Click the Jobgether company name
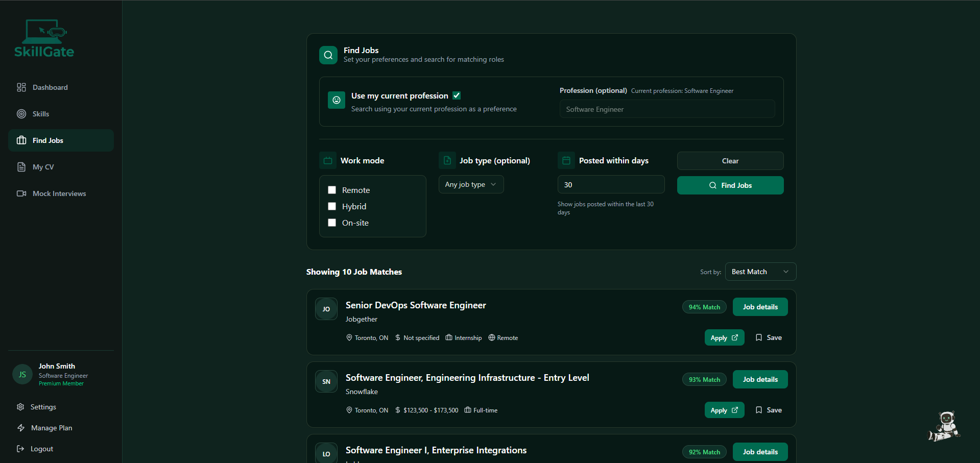The width and height of the screenshot is (980, 463). [362, 319]
